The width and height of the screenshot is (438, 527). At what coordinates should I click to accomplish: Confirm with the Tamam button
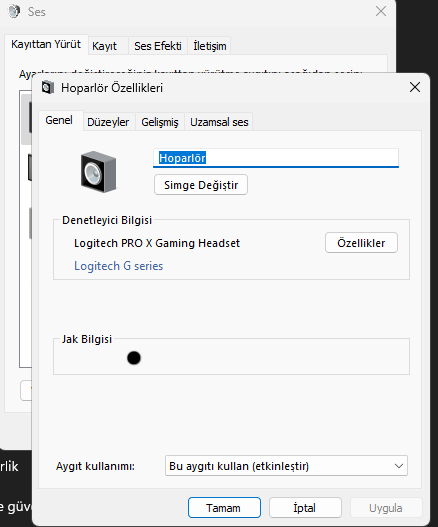tap(224, 508)
